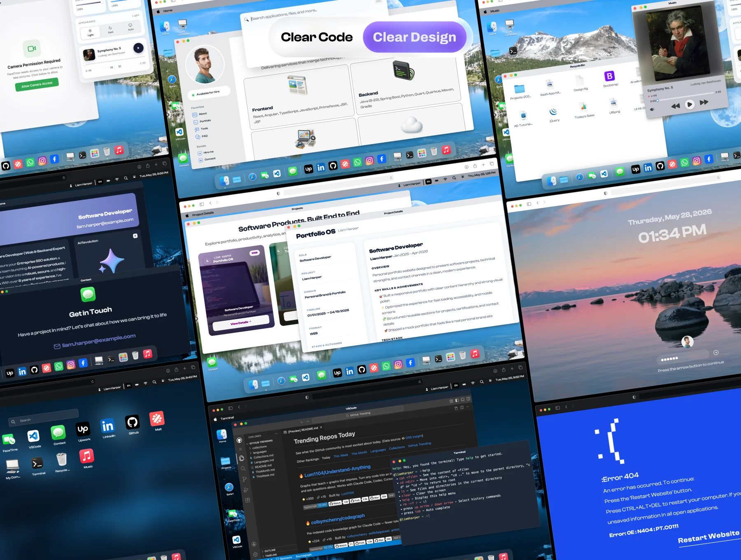
Task: Play Symphony No. 5 in the Music player window
Action: (690, 105)
